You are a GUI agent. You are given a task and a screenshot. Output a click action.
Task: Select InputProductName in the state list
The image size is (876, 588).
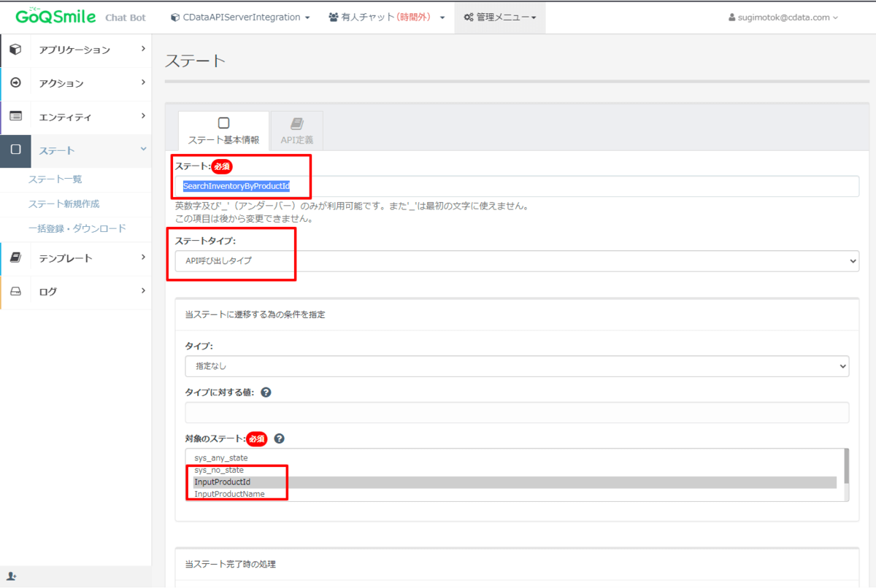[x=515, y=494]
